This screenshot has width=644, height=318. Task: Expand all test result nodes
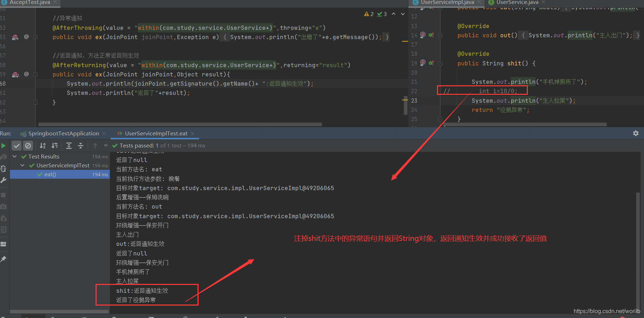tap(69, 146)
